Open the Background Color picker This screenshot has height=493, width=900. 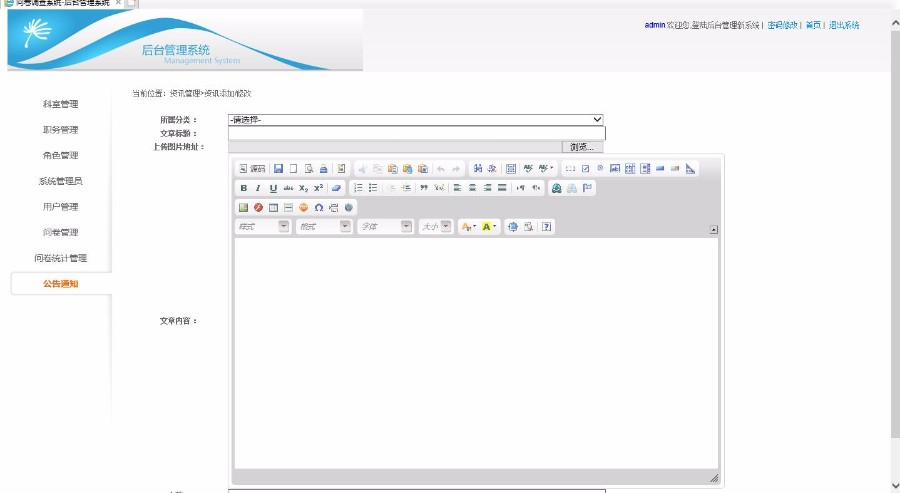489,227
